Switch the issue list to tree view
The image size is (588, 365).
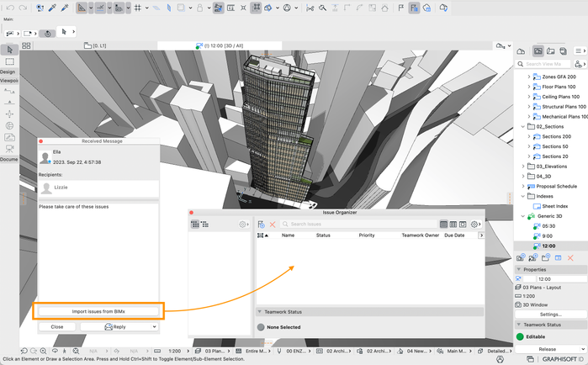205,225
